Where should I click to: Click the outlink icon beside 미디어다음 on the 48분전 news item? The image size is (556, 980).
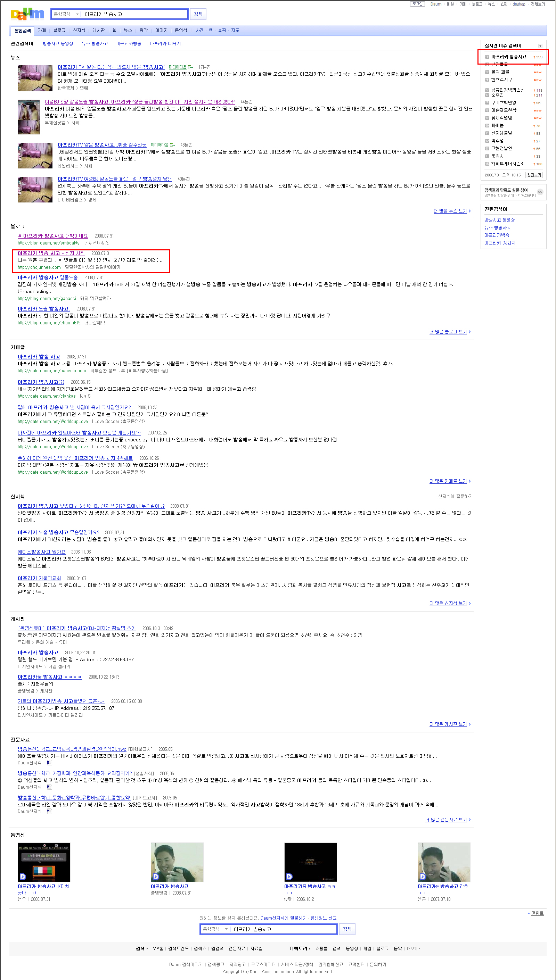[172, 145]
